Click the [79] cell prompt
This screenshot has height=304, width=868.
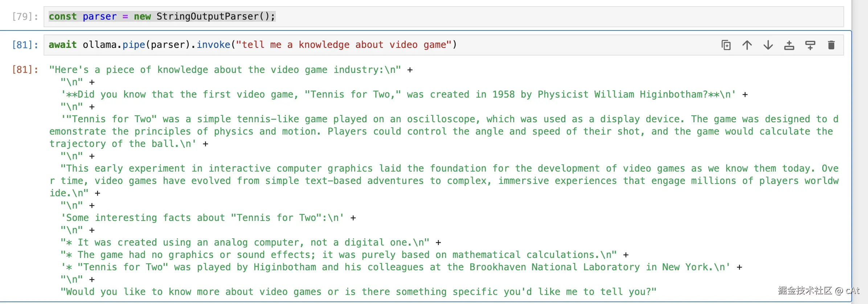pyautogui.click(x=25, y=17)
